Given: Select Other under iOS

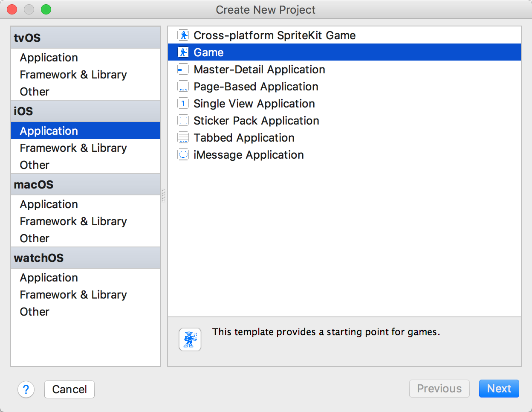Looking at the screenshot, I should pos(86,165).
